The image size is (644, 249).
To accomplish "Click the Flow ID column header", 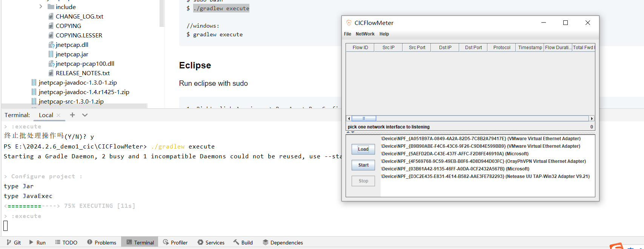I will pos(360,48).
